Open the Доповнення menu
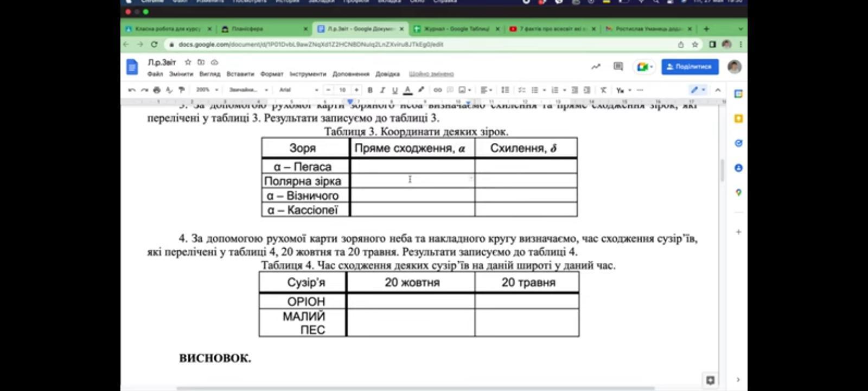868x391 pixels. [x=350, y=74]
